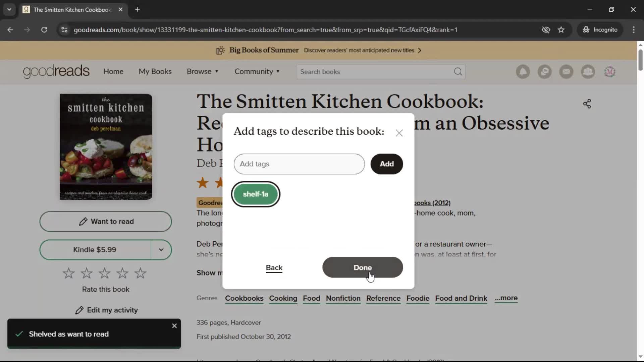
Task: Click the black Add button
Action: 387,164
